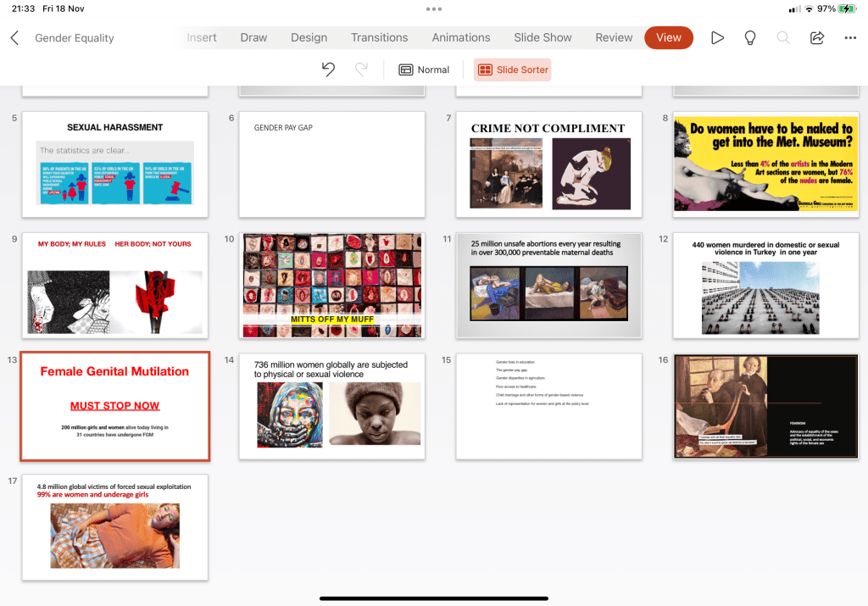The image size is (868, 606).
Task: Click the search magnifier icon
Action: [x=783, y=38]
